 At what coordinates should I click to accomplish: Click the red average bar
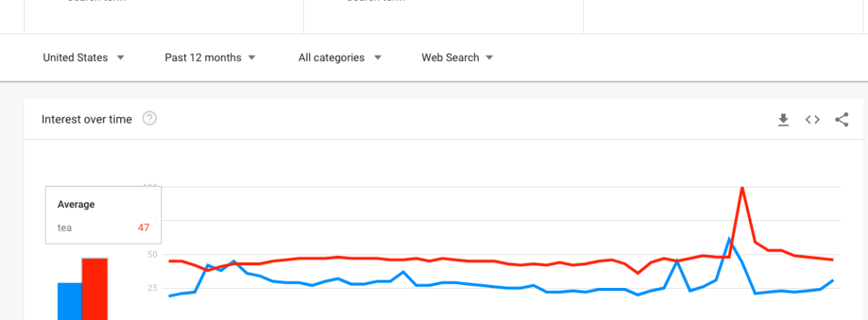94,289
